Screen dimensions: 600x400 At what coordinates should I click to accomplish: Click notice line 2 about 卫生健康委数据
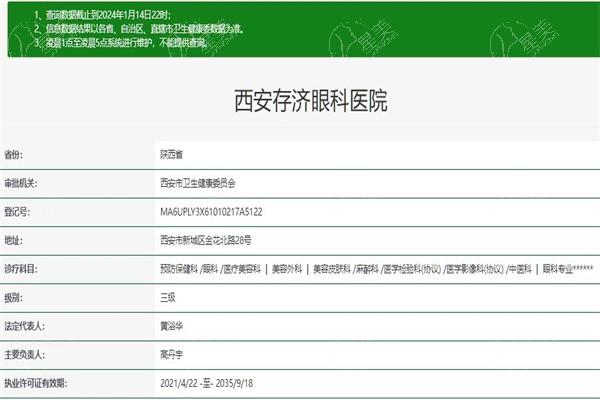[139, 29]
